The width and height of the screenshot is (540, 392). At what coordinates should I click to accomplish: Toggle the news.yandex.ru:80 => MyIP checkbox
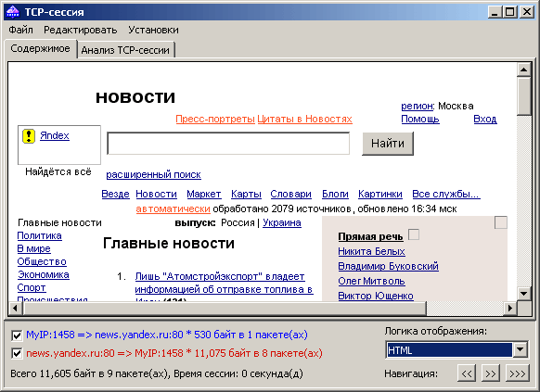coord(17,353)
